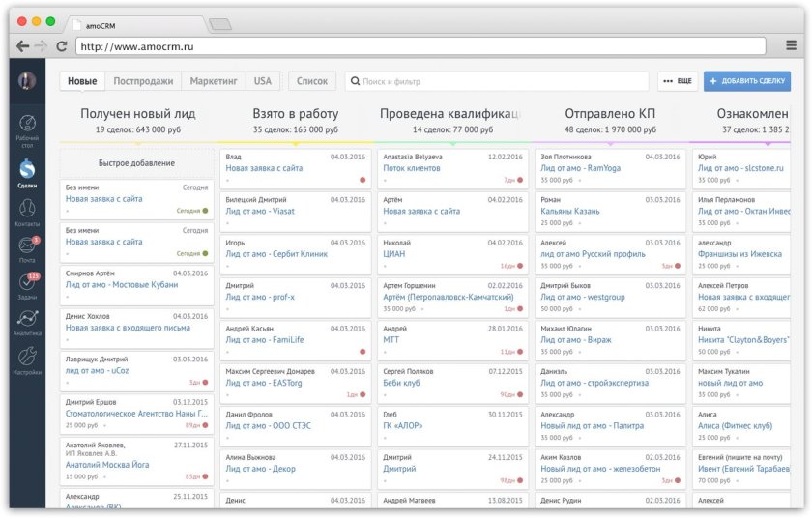Click contact name Anastasia Belyaeva
This screenshot has width=812, height=518.
pos(413,157)
